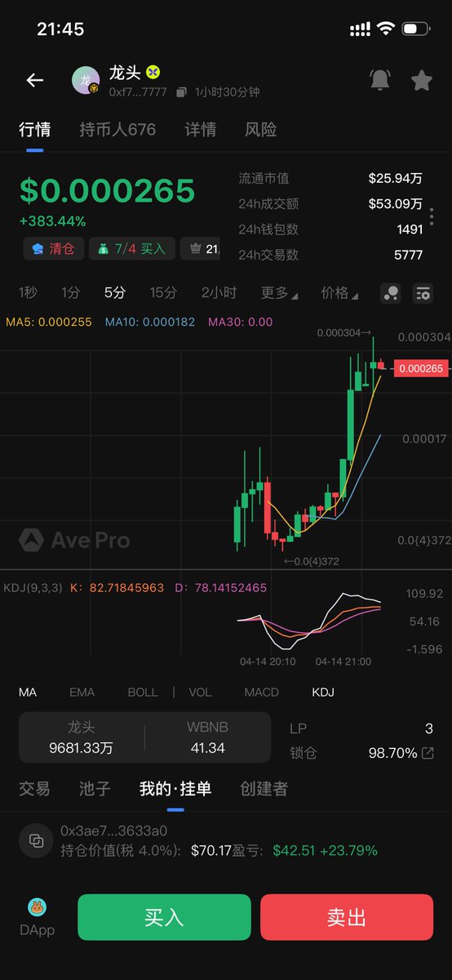Tap the 24h交易数 value 5777

pyautogui.click(x=409, y=255)
